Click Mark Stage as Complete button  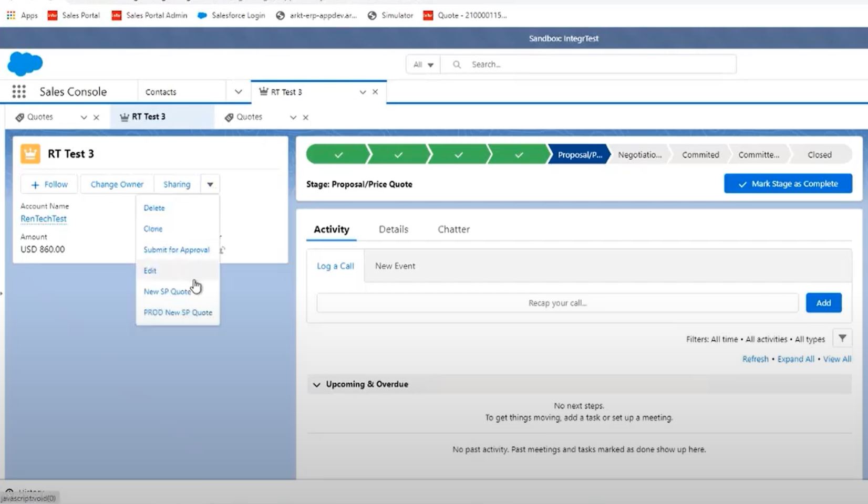[x=788, y=184]
